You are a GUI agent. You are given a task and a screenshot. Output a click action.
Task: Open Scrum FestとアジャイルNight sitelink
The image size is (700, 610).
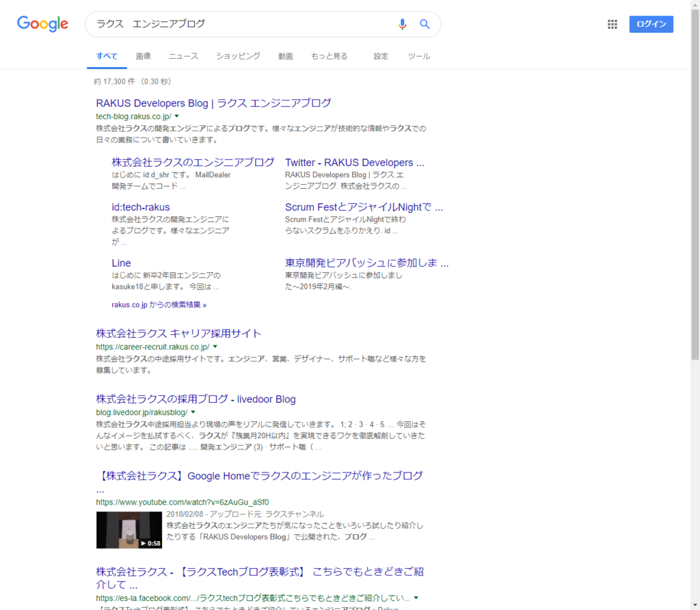(x=364, y=207)
